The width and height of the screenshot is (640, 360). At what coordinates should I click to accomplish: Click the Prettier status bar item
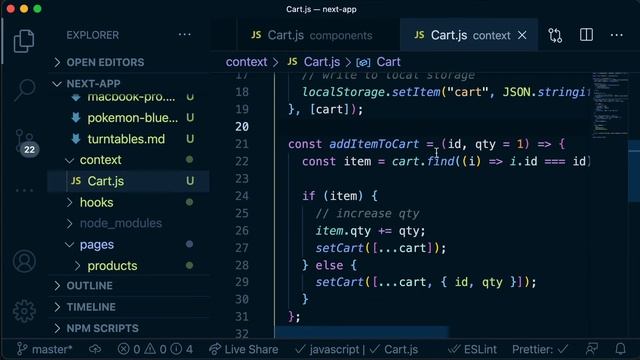click(540, 349)
